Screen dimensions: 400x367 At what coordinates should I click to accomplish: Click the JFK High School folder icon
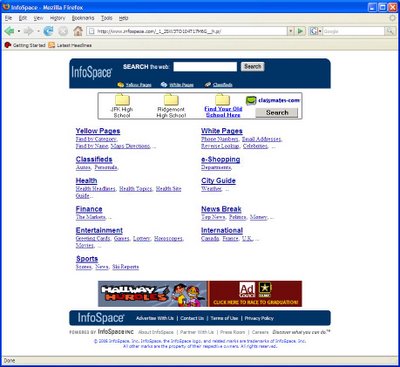pyautogui.click(x=122, y=100)
